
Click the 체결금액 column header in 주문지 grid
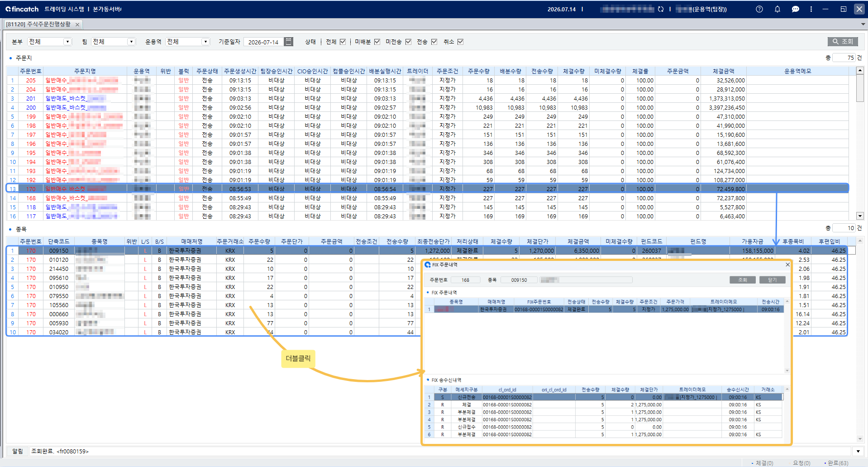[x=724, y=71]
